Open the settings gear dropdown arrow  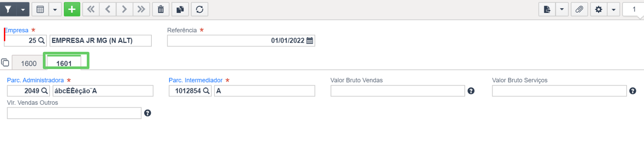point(614,9)
